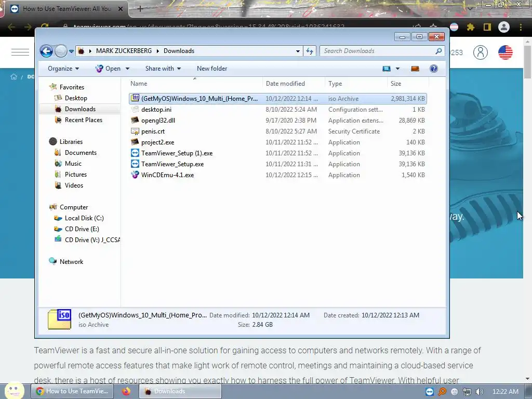532x399 pixels.
Task: Select Computer in navigation pane
Action: (74, 207)
